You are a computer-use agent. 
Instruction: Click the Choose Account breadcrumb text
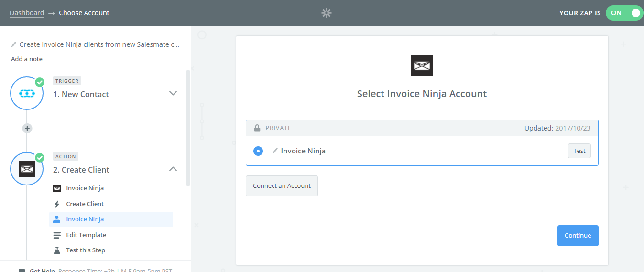(x=84, y=13)
